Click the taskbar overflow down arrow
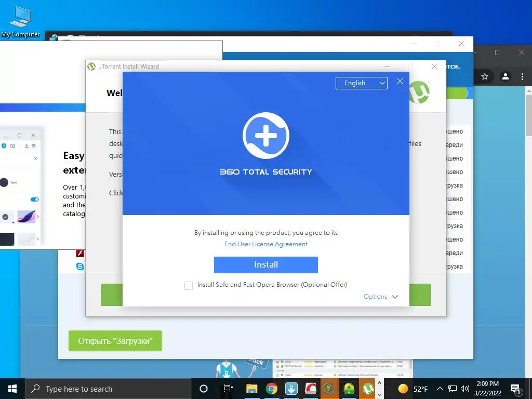The height and width of the screenshot is (399, 532). tap(379, 395)
